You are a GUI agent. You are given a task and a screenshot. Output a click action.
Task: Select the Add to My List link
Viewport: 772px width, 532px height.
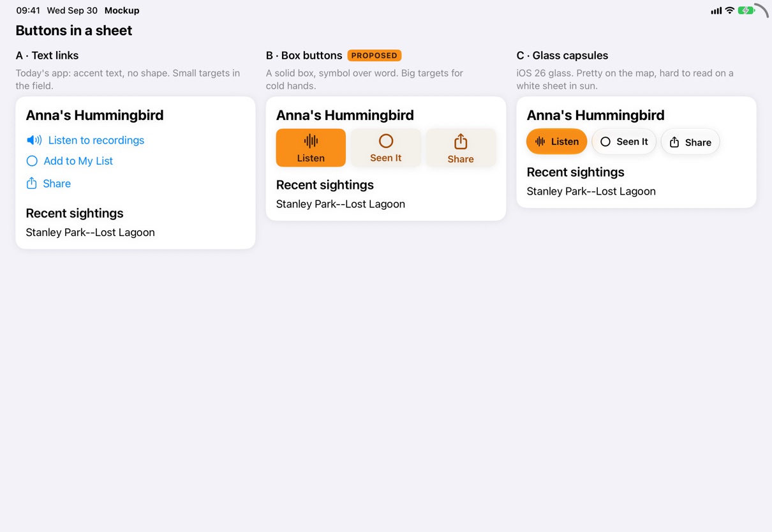(x=78, y=161)
